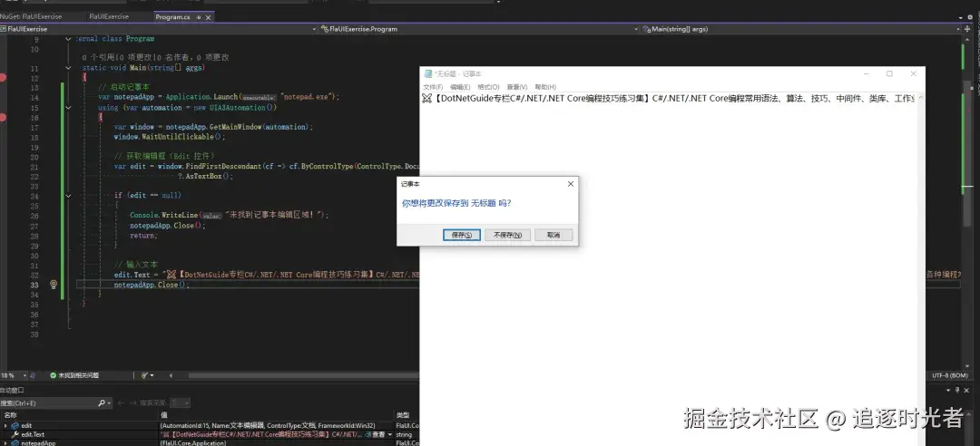Click the 搜索(Ctrl+E) box in the Autos window

point(49,403)
